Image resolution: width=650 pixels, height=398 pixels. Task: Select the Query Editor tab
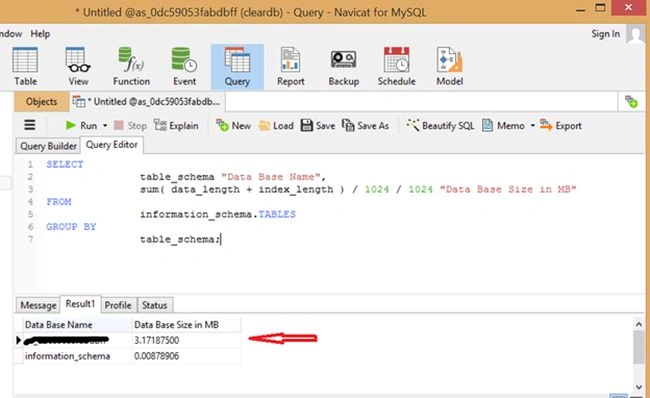tap(112, 145)
